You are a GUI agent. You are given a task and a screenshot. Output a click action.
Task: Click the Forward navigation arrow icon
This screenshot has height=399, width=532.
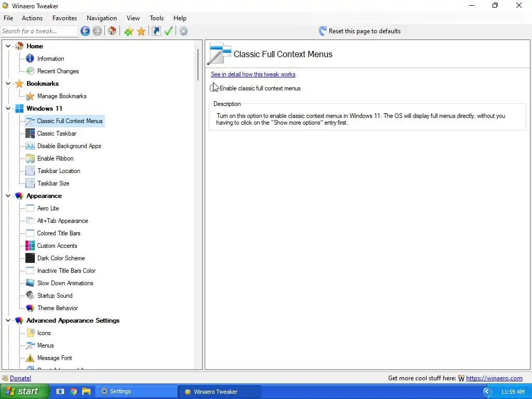tap(97, 31)
